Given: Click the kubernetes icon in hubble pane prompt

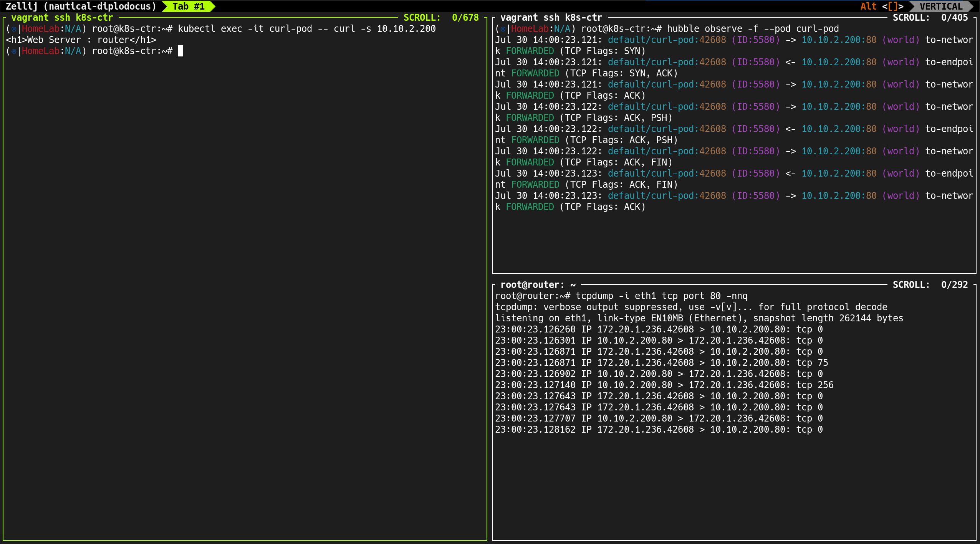Looking at the screenshot, I should pos(503,29).
